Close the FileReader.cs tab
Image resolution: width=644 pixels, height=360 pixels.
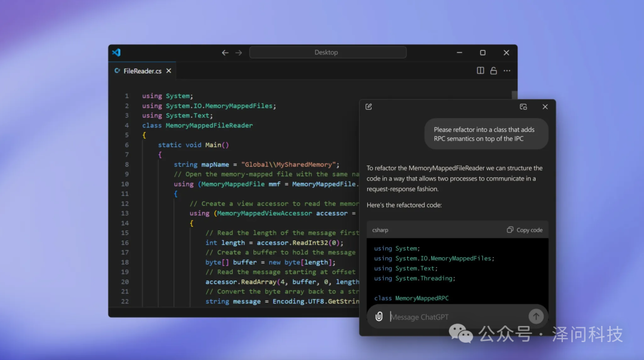(169, 71)
